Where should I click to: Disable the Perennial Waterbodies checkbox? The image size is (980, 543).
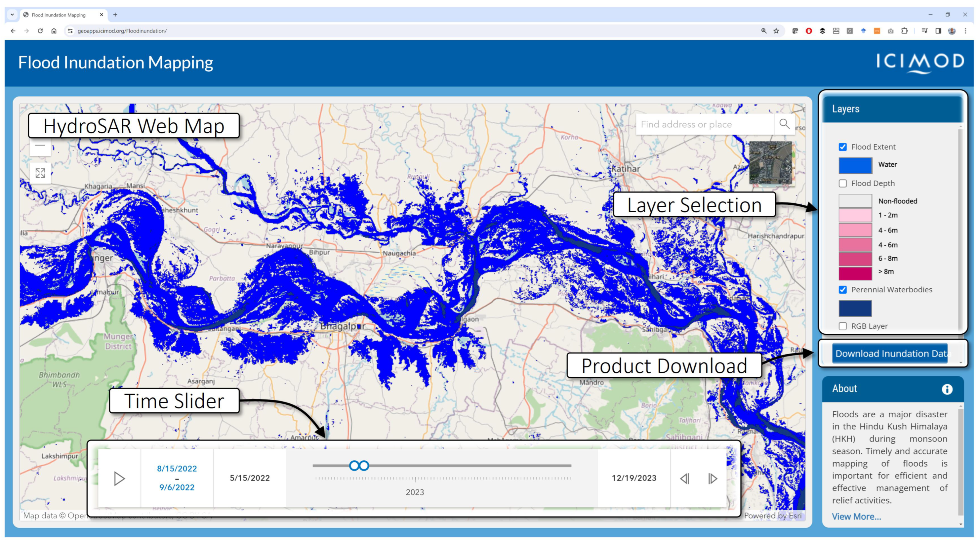coord(843,290)
